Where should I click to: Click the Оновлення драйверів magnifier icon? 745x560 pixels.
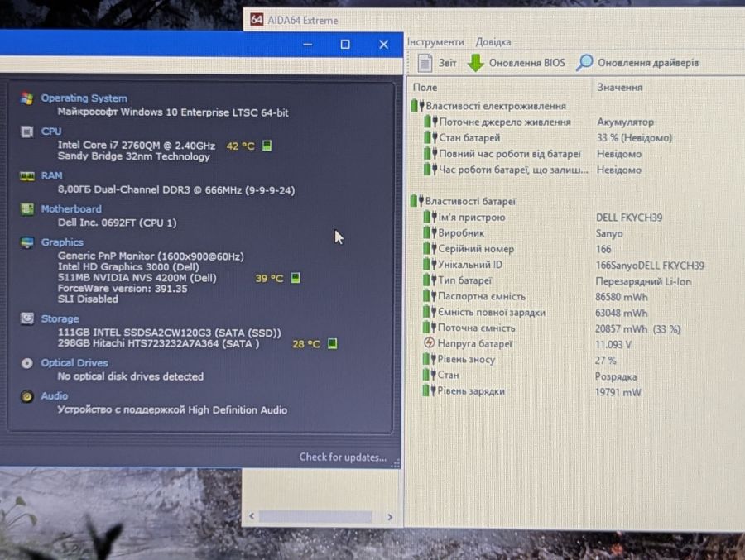coord(584,62)
